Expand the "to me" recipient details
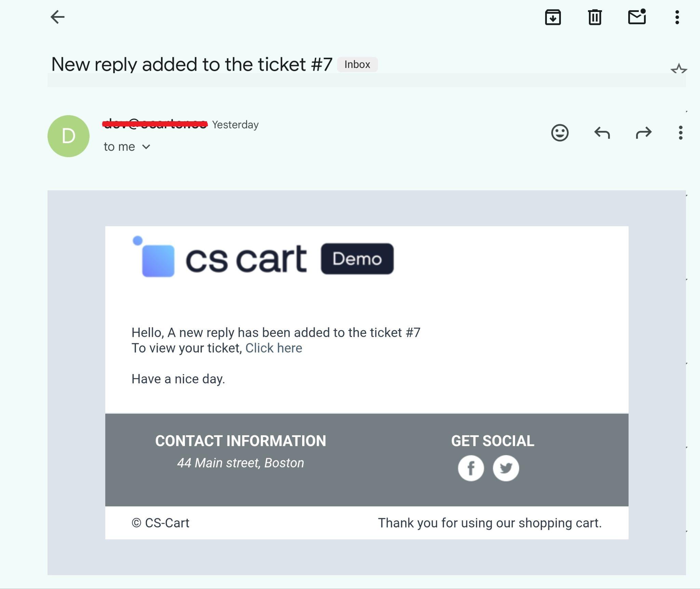 point(146,147)
